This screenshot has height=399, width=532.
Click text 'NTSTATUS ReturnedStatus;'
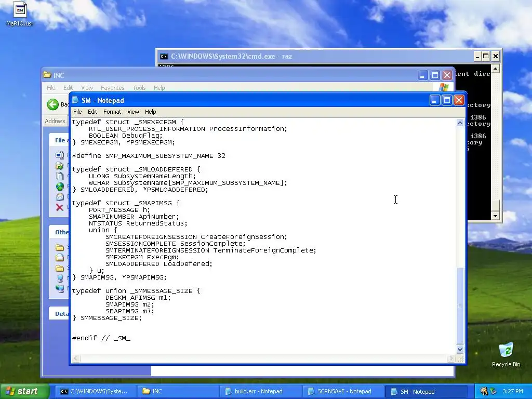(x=138, y=223)
